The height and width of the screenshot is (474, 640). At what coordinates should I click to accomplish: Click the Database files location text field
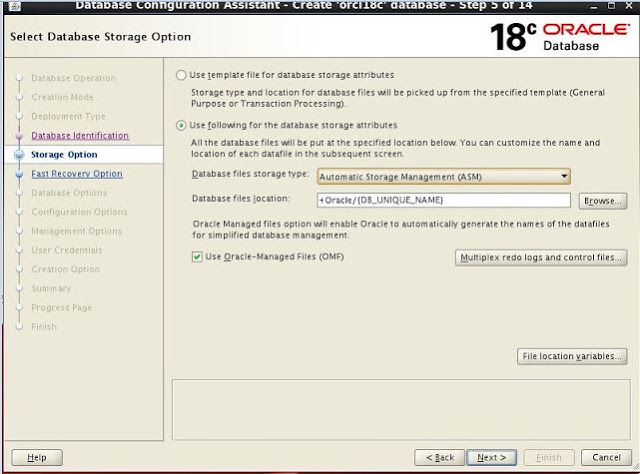443,200
